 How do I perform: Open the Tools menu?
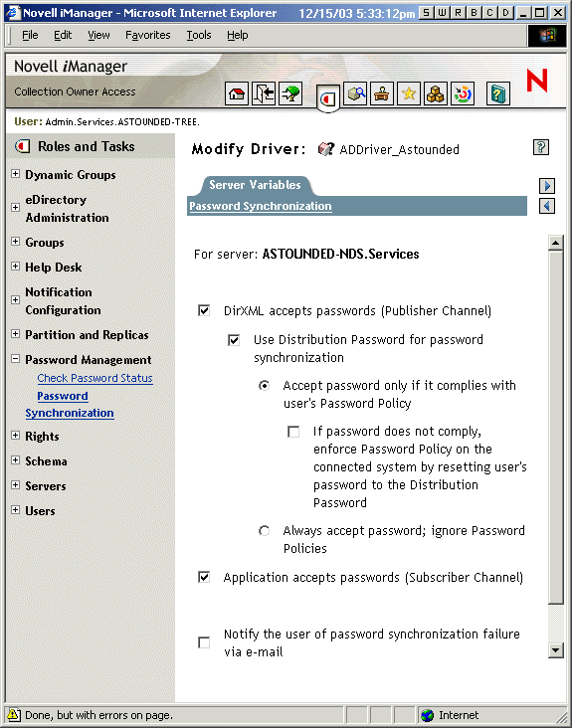[199, 35]
